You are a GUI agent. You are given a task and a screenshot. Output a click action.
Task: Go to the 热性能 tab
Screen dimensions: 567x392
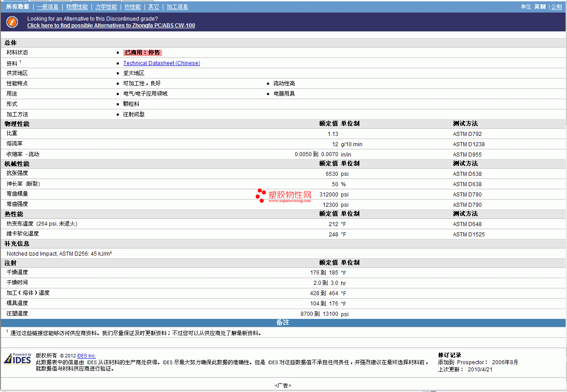coord(132,7)
